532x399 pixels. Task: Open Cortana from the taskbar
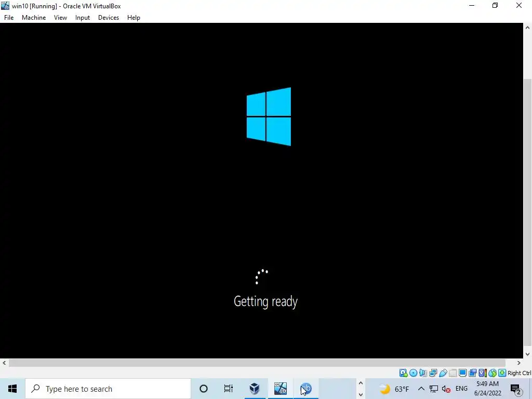pyautogui.click(x=204, y=389)
